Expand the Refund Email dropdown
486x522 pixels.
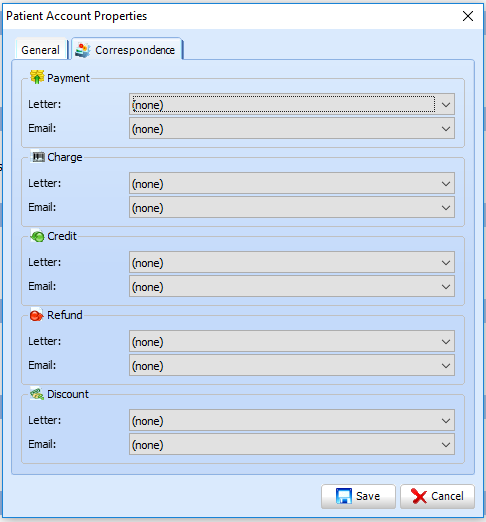click(292, 366)
